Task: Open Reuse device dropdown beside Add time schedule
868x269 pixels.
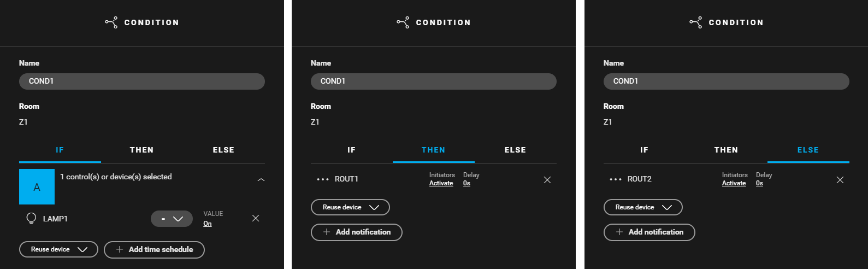Action: coord(58,249)
